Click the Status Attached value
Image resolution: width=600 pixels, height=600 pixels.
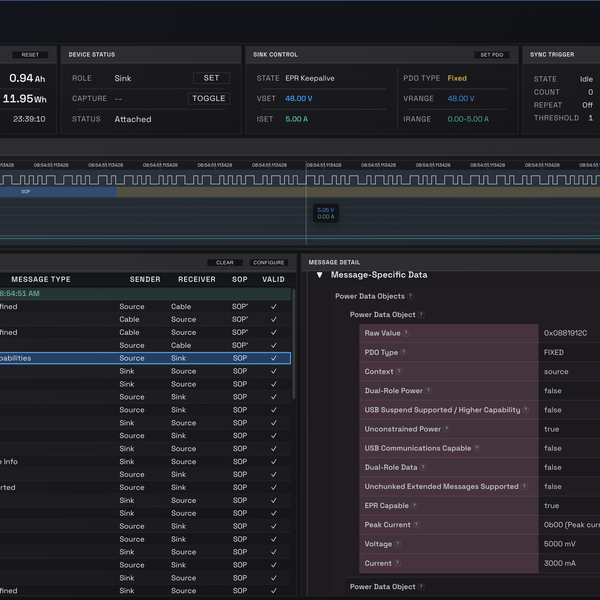click(133, 119)
